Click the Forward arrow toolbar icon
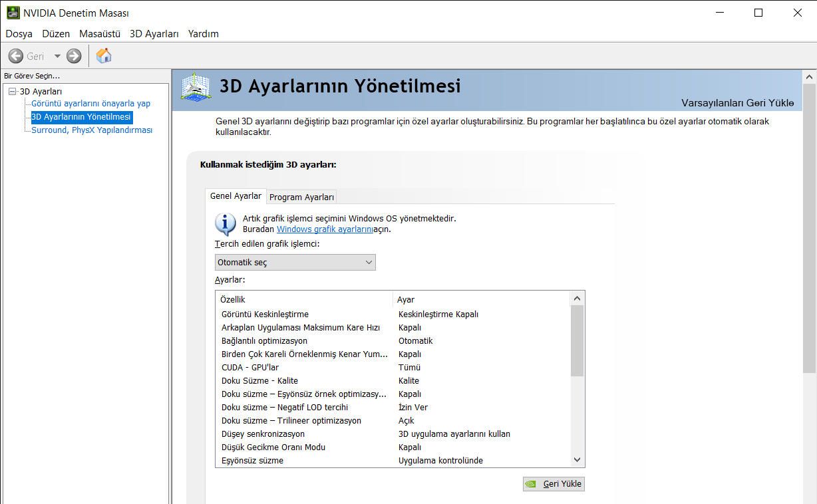This screenshot has width=817, height=504. tap(74, 57)
